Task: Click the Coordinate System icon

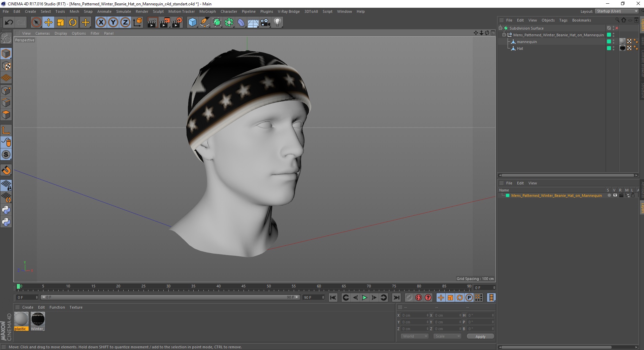Action: 138,23
